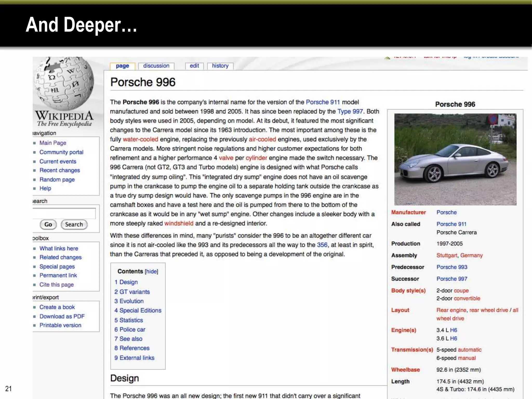The height and width of the screenshot is (399, 532).
Task: Select 'Create a book'
Action: click(x=57, y=307)
